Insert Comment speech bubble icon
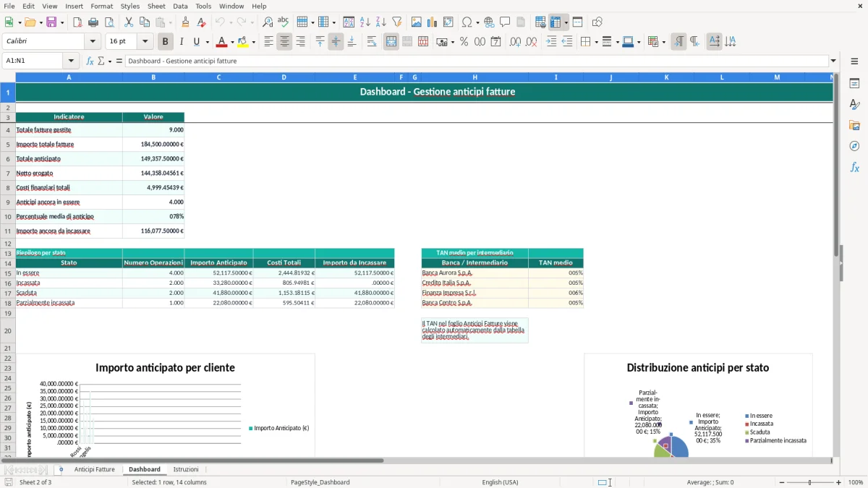Image resolution: width=868 pixels, height=488 pixels. (506, 22)
